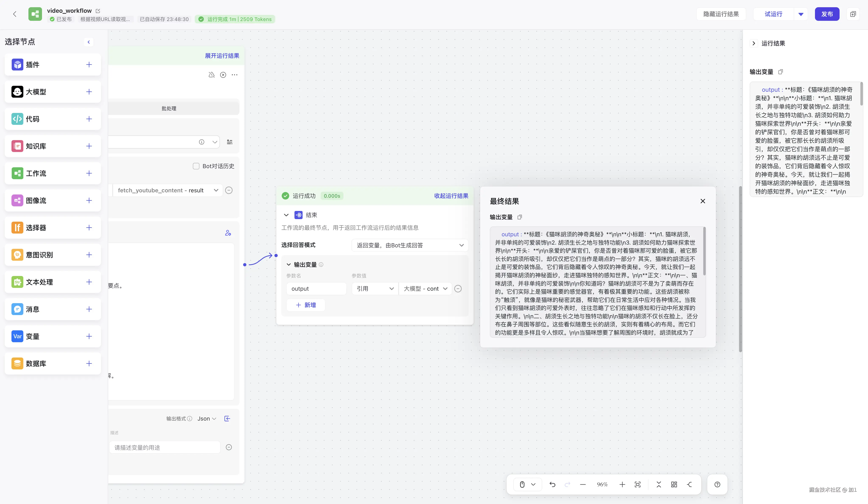Viewport: 868px width, 504px height.
Task: Click the edit icon beside video_workflow title
Action: click(98, 11)
